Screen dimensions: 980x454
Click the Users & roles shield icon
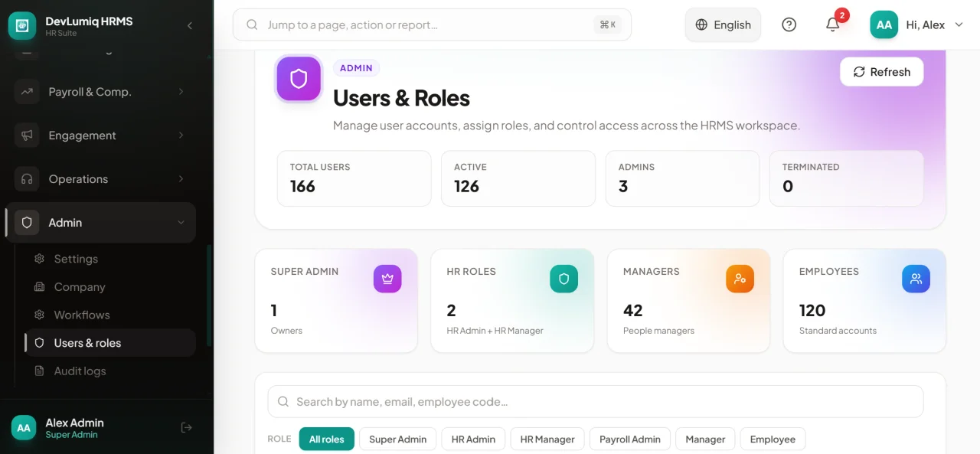[39, 343]
